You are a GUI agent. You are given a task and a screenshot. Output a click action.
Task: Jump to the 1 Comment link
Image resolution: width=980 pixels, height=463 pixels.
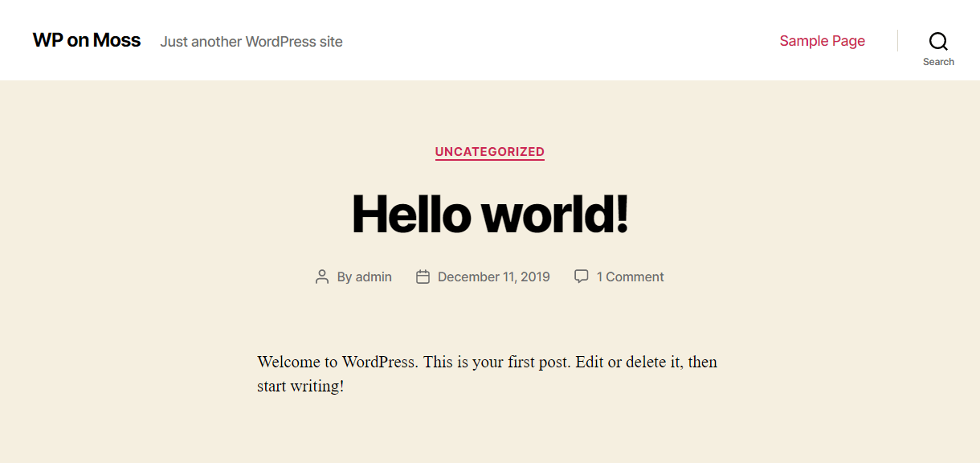pos(630,277)
